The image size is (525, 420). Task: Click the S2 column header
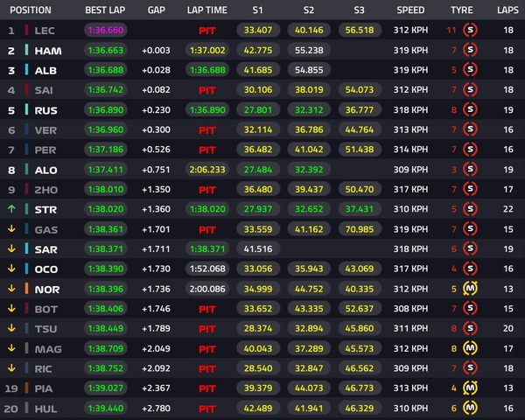[x=309, y=10]
